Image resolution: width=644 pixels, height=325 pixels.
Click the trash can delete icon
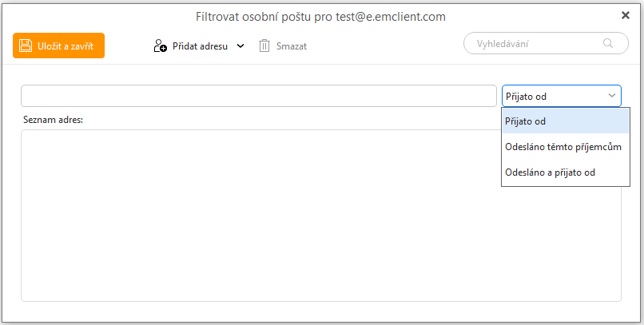(x=264, y=46)
